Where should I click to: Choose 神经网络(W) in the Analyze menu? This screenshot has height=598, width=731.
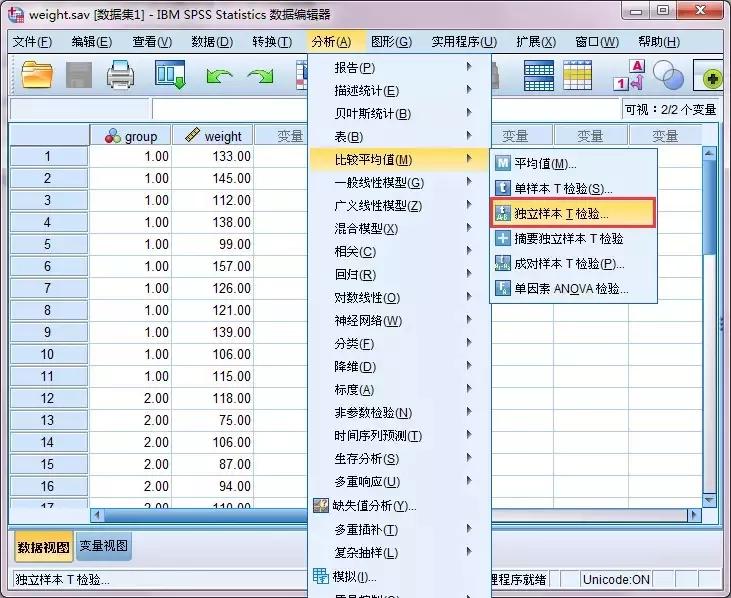(399, 320)
